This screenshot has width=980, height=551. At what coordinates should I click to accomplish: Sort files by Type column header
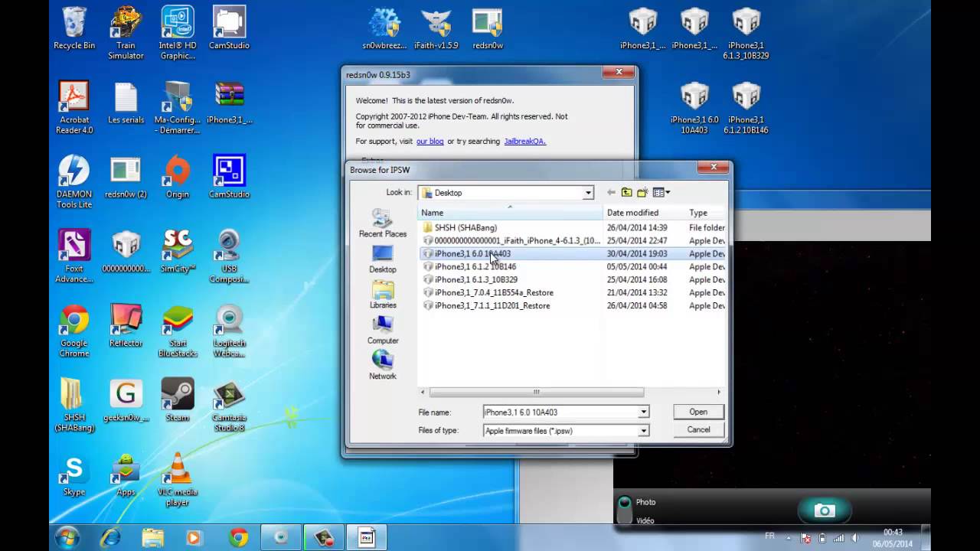(705, 213)
